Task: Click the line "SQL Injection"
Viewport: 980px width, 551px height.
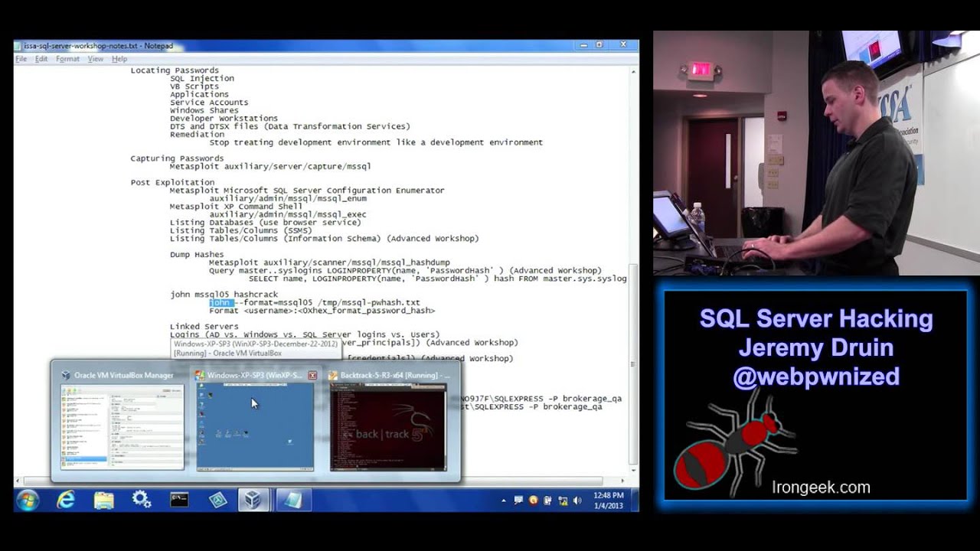Action: pos(202,78)
